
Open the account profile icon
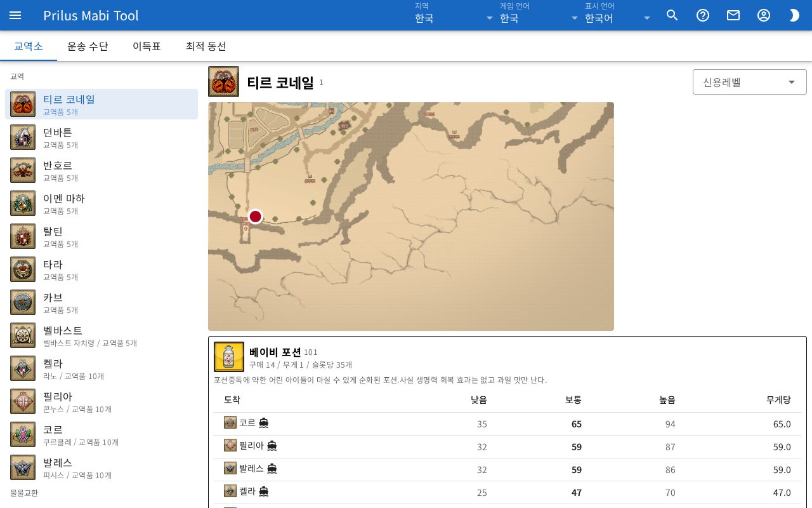764,15
